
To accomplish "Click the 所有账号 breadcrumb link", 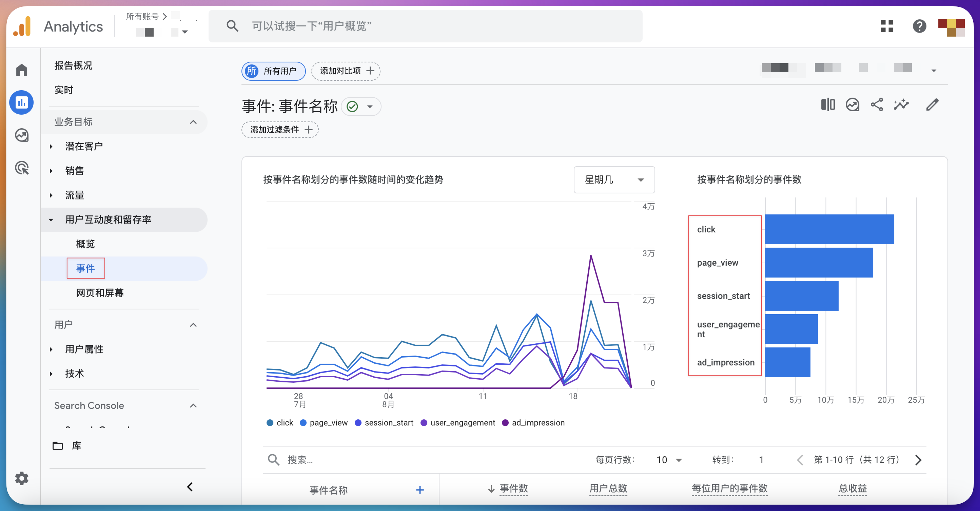I will click(x=142, y=16).
